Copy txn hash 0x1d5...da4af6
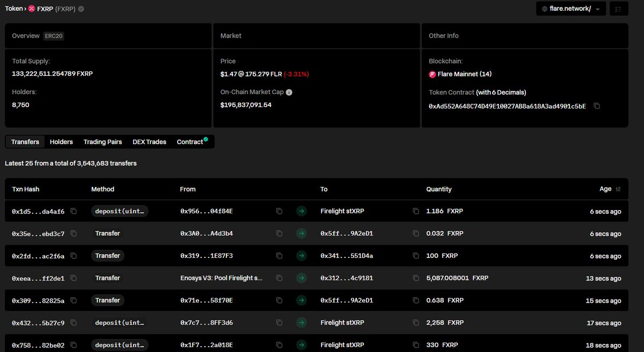This screenshot has height=352, width=644. click(x=74, y=211)
